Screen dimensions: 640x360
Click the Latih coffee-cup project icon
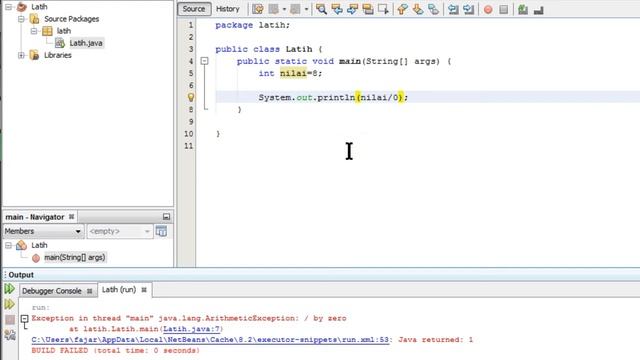(22, 7)
